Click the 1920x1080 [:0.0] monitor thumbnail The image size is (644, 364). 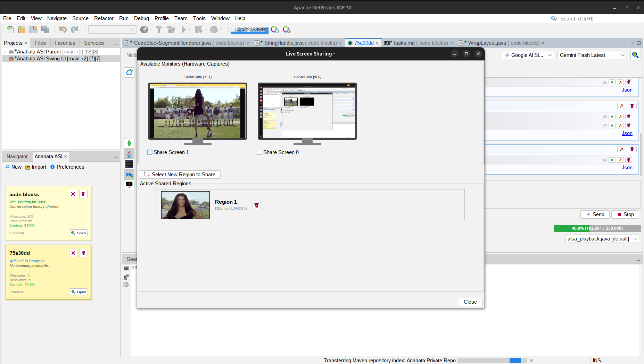307,111
